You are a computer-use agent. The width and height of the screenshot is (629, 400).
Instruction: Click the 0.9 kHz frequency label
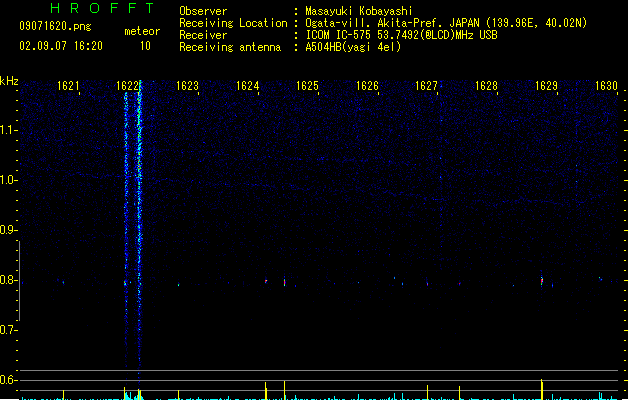coord(8,230)
